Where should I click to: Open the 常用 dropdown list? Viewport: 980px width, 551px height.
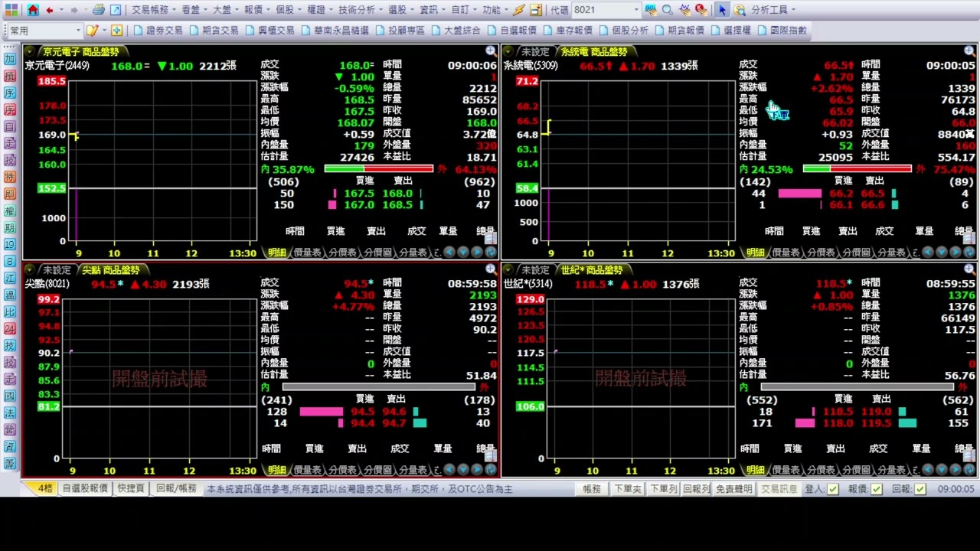(78, 31)
